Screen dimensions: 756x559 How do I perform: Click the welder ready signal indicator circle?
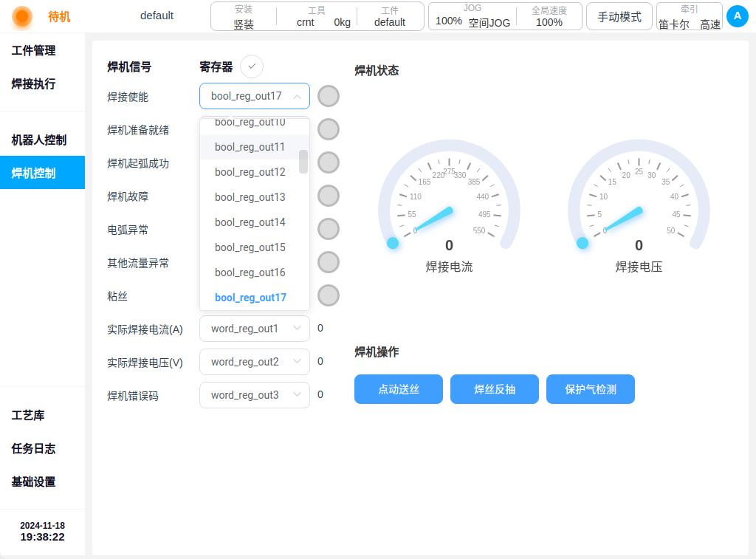click(329, 129)
